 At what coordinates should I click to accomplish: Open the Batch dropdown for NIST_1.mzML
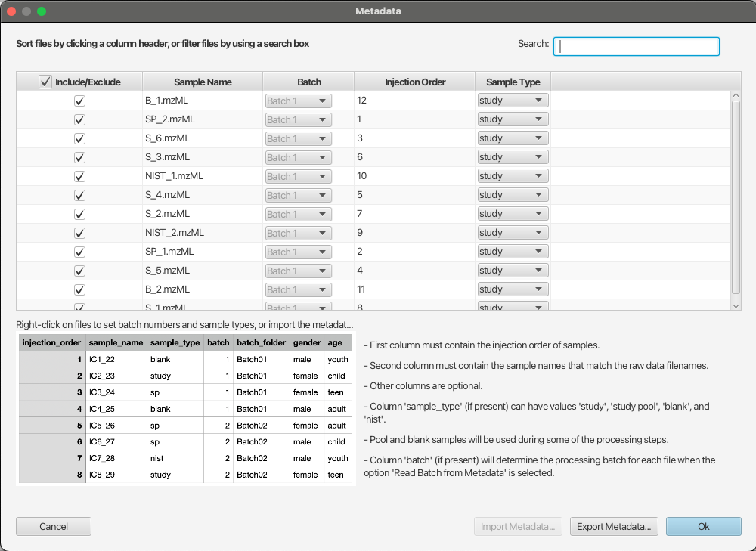[299, 176]
